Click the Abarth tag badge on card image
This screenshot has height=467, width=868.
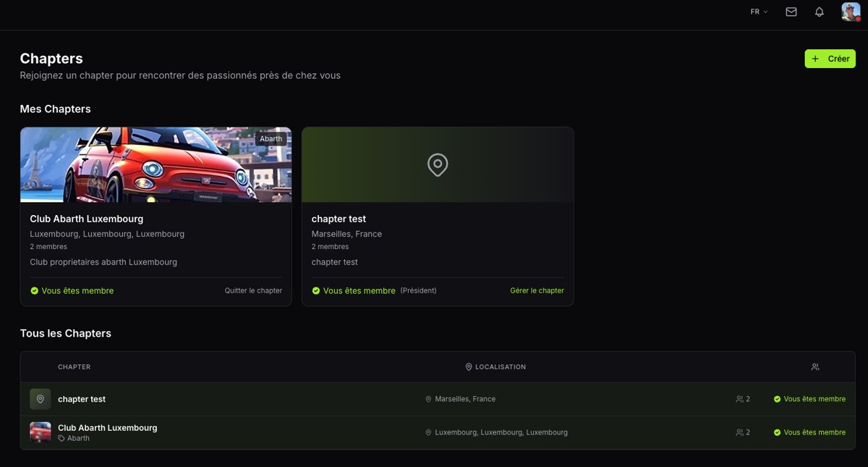271,139
